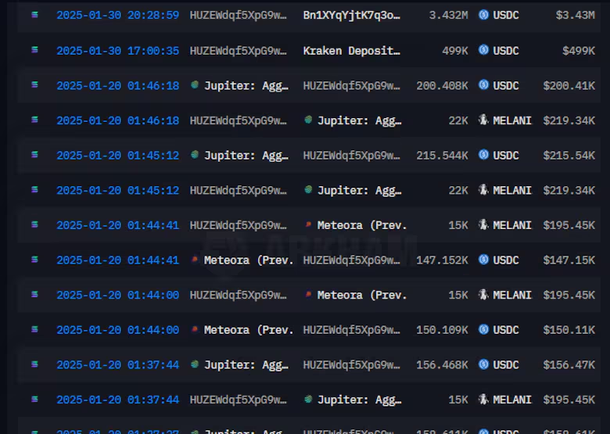Open the Jupiter: Agg… recipient at 01:37:44
Screen dimensions: 610x434
[x=360, y=400]
